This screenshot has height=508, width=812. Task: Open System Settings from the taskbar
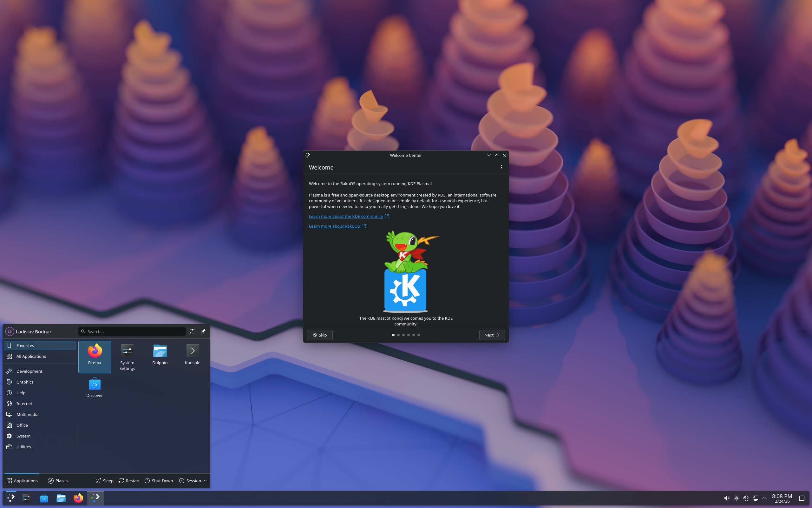tap(27, 498)
